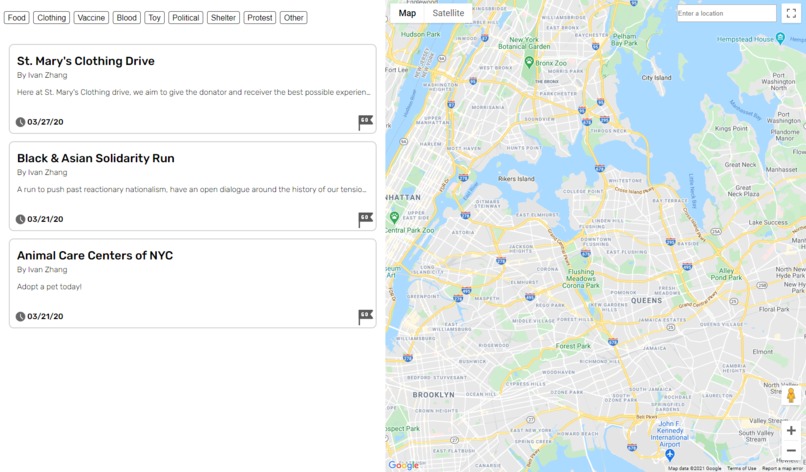Click Solidarity Run description text

(x=192, y=189)
